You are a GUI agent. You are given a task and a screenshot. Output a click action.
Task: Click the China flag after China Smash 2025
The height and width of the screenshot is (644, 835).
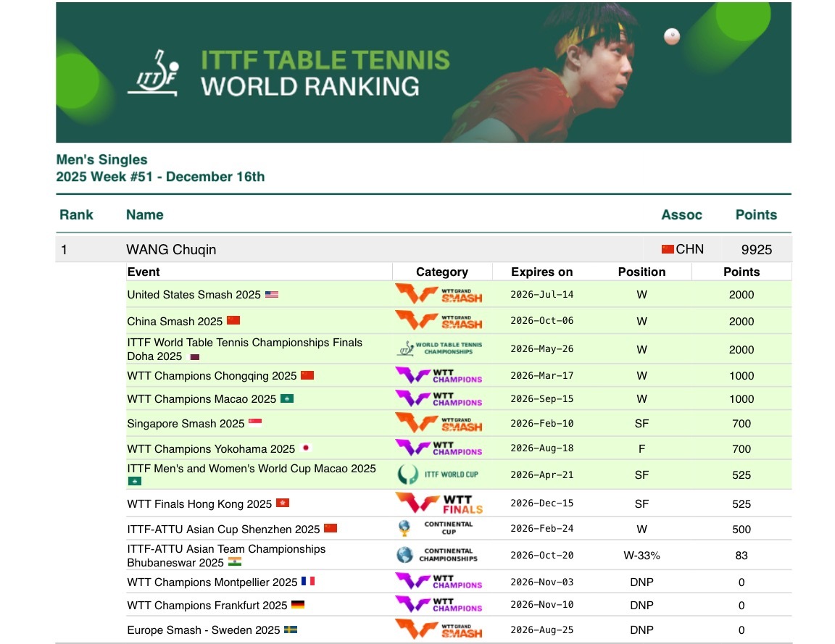pyautogui.click(x=233, y=320)
